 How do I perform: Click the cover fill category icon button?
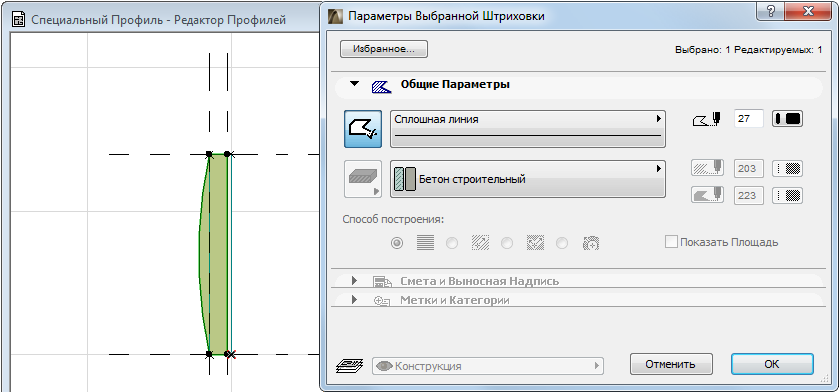pos(363,179)
